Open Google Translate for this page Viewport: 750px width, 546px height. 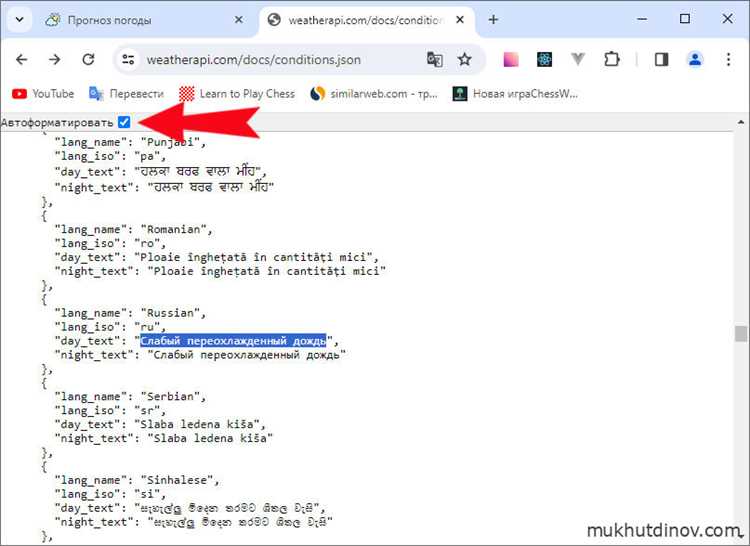tap(434, 59)
